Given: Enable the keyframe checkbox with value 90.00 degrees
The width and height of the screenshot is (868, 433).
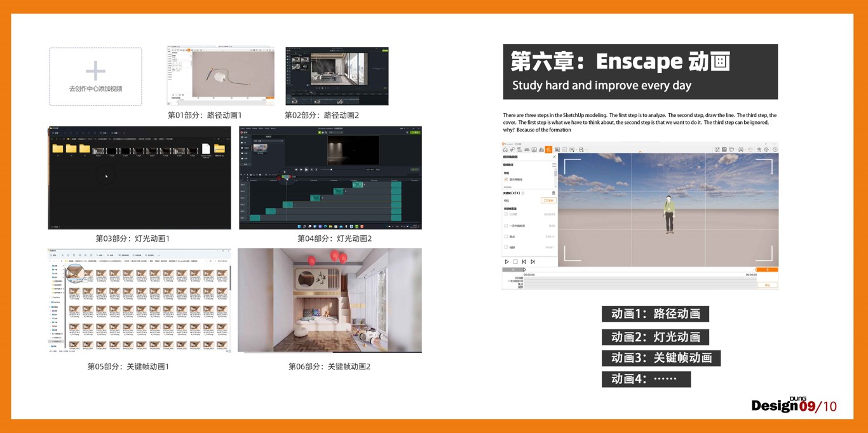Looking at the screenshot, I should 506,247.
